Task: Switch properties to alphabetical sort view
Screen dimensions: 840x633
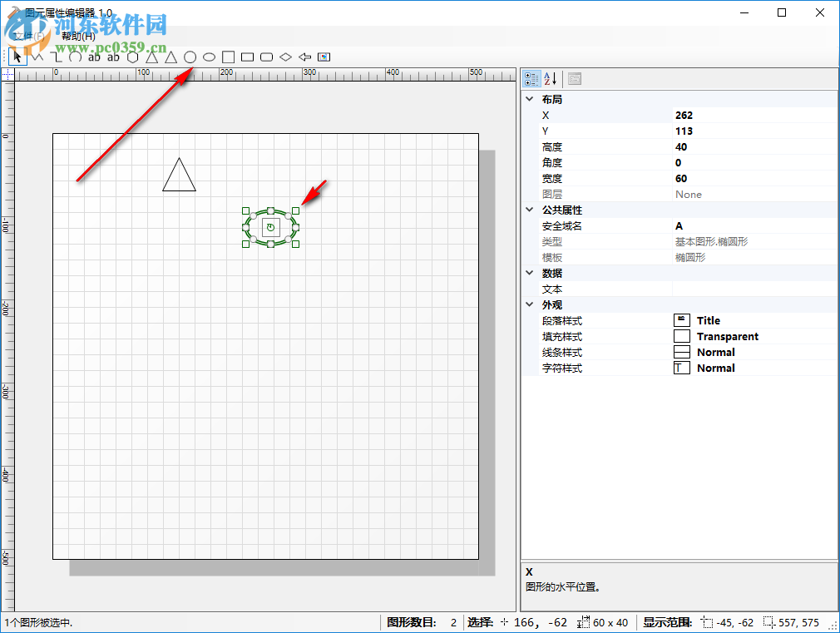Action: point(550,77)
